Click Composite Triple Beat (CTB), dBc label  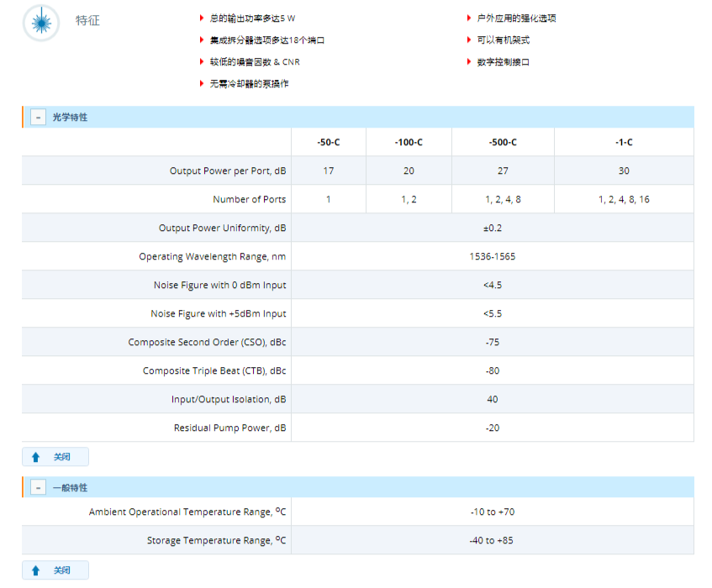[x=214, y=370]
